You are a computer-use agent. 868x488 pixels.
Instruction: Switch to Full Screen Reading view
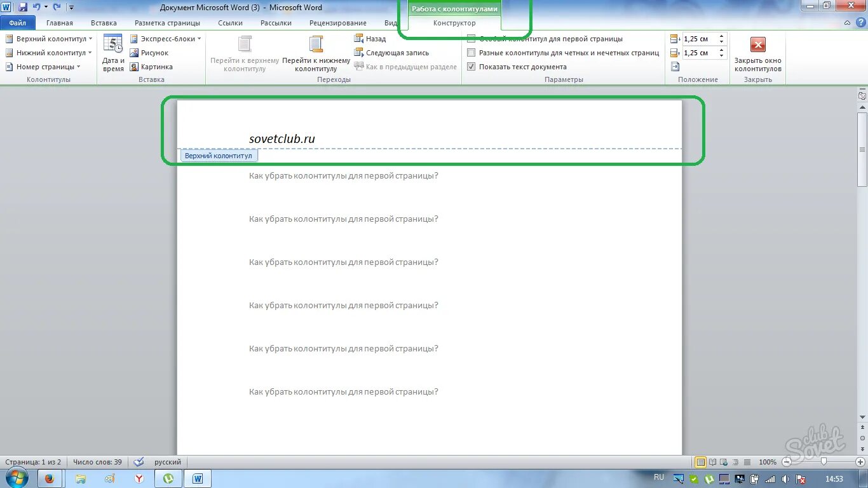pyautogui.click(x=712, y=462)
